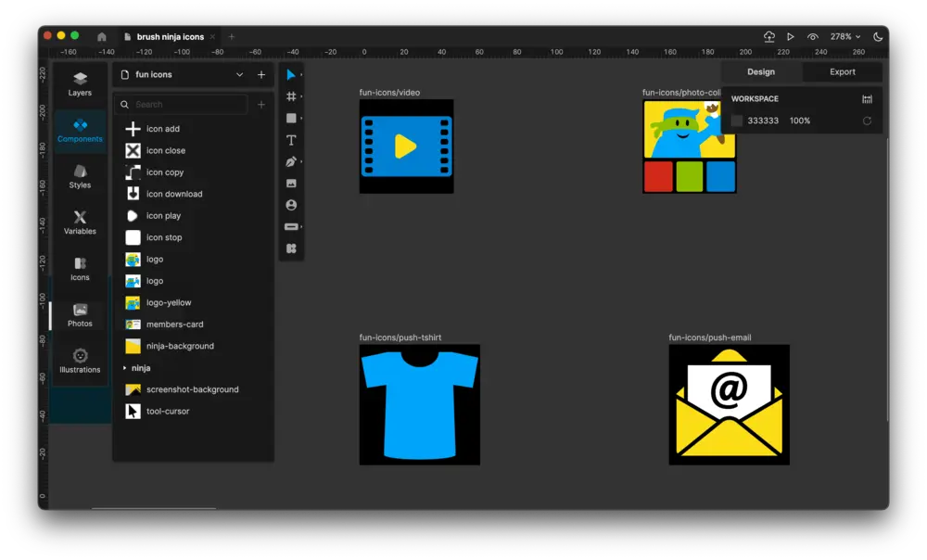Toggle dark theme with the moon icon
The height and width of the screenshot is (560, 927).
pos(878,37)
